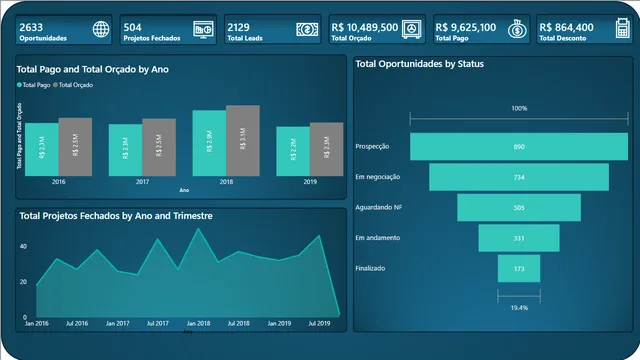Select the 2016 Total Pago bar
Screen dimensions: 640x360
[x=42, y=149]
